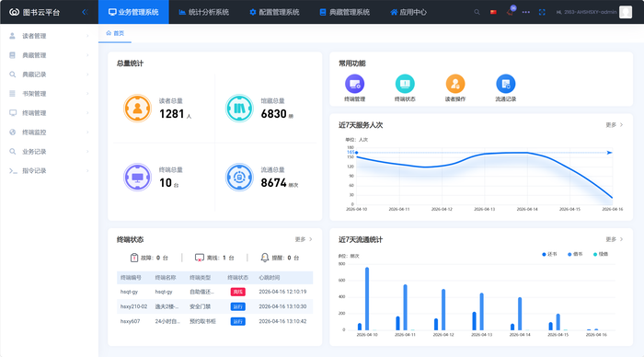Toggle the 续借 legend series

(x=601, y=254)
